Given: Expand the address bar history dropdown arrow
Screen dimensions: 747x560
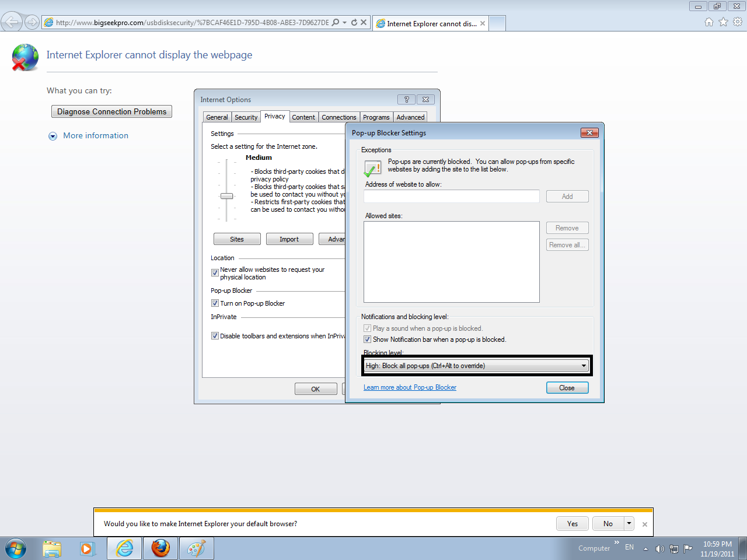Looking at the screenshot, I should 345,23.
